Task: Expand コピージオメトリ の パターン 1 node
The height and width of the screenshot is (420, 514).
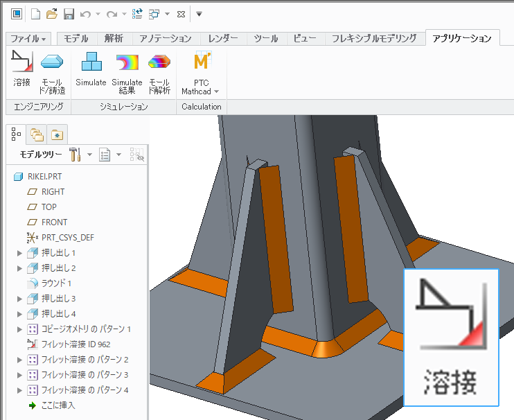Action: pyautogui.click(x=19, y=329)
